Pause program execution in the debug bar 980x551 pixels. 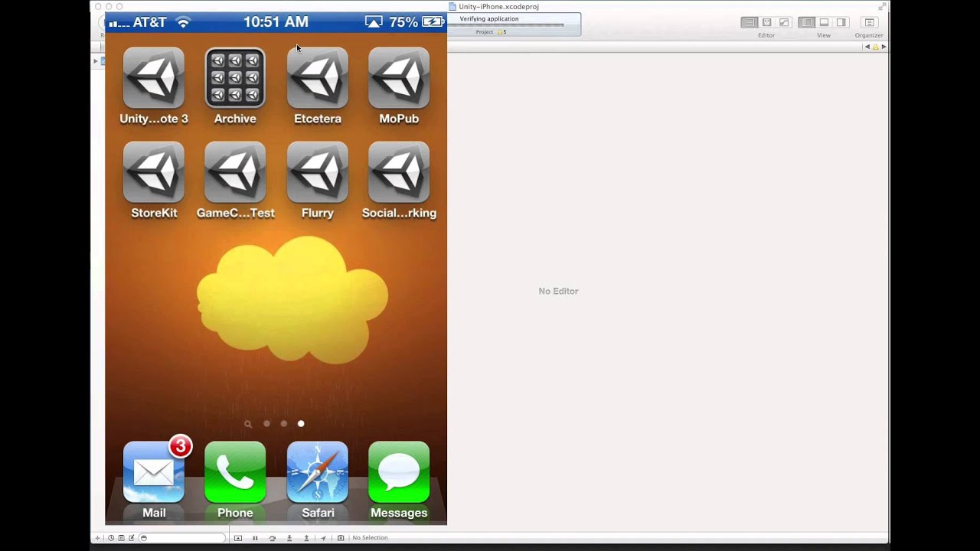click(x=255, y=538)
